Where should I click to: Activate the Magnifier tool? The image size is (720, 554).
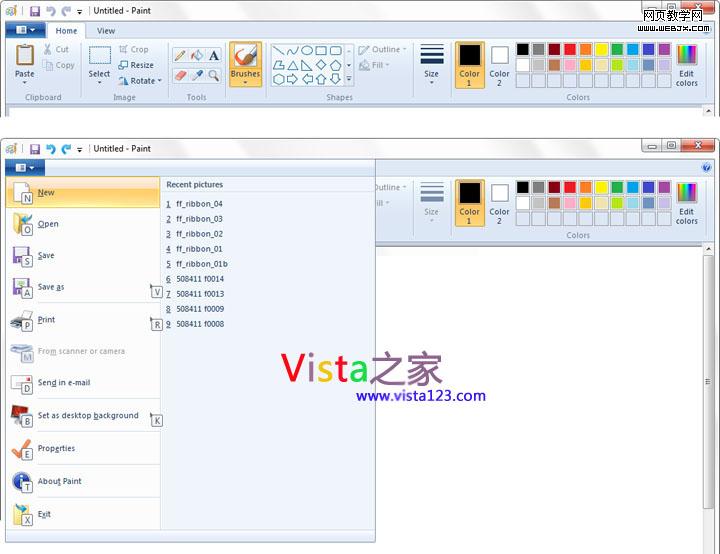point(214,75)
